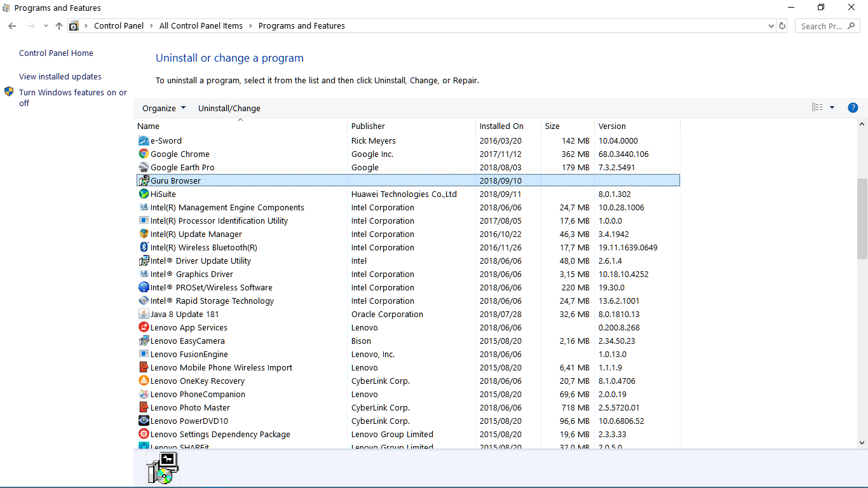Viewport: 868px width, 488px height.
Task: Click the 2018/09/11 install date cell
Action: 501,194
